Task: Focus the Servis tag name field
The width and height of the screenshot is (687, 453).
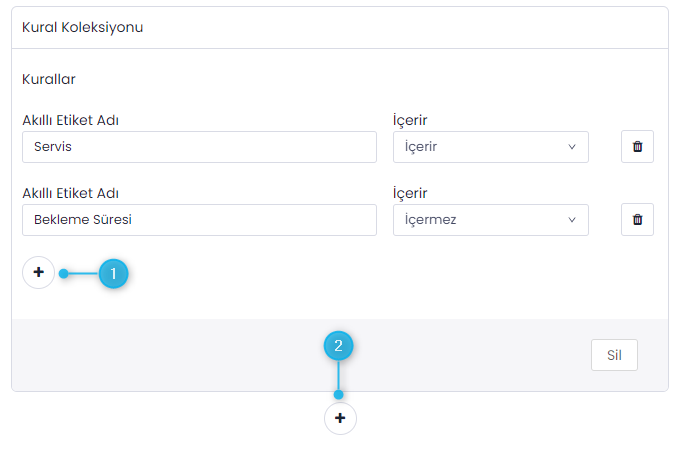Action: pyautogui.click(x=199, y=147)
